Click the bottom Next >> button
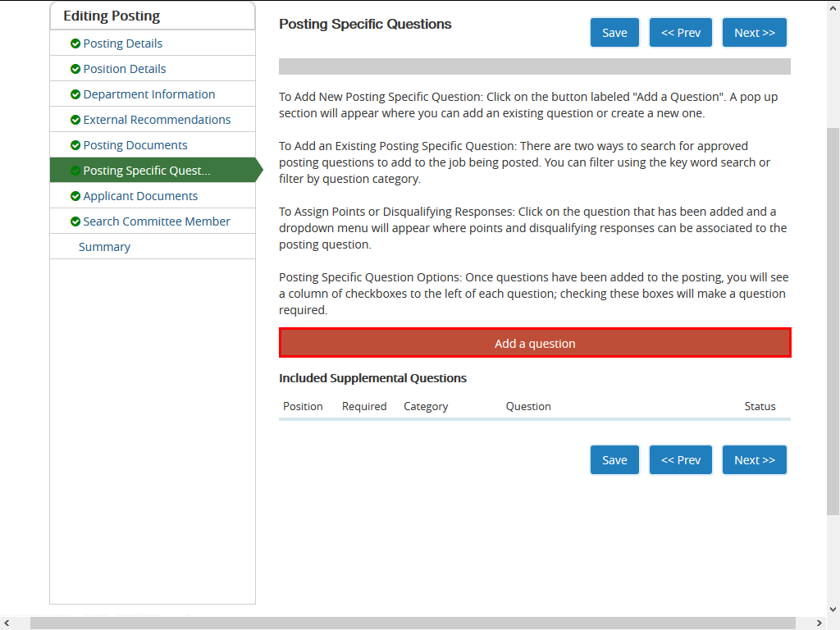The width and height of the screenshot is (840, 630). click(754, 460)
